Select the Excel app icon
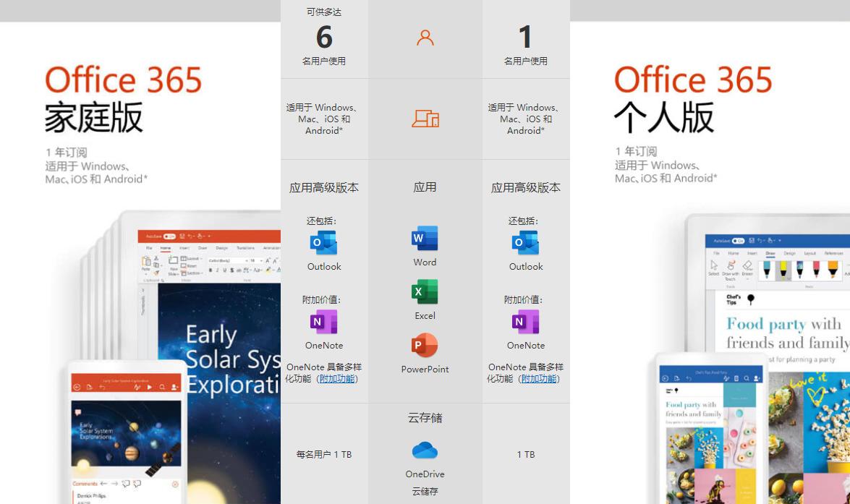The height and width of the screenshot is (504, 850). [x=425, y=291]
